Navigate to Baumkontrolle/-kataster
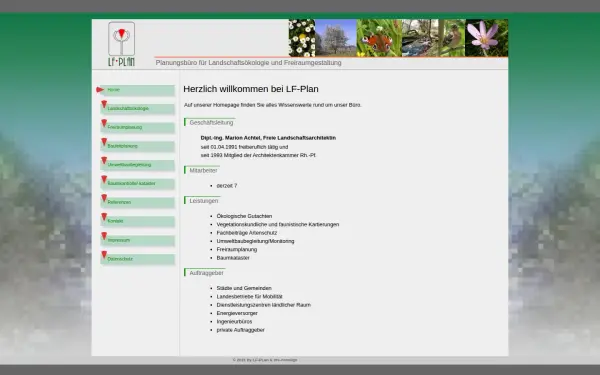 click(137, 184)
